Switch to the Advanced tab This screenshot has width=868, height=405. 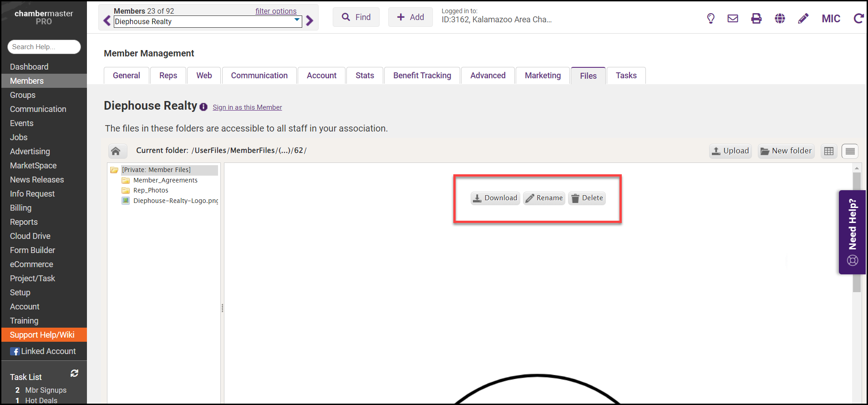488,76
